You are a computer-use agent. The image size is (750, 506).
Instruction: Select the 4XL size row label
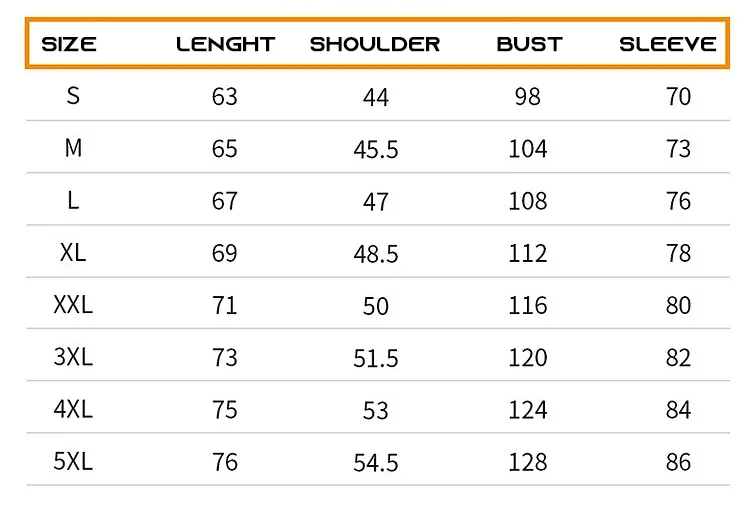pos(73,409)
